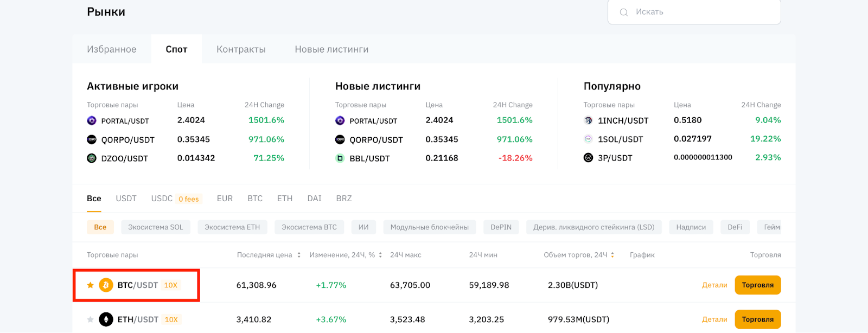868x333 pixels.
Task: Filter pairs by USDT
Action: coord(126,198)
